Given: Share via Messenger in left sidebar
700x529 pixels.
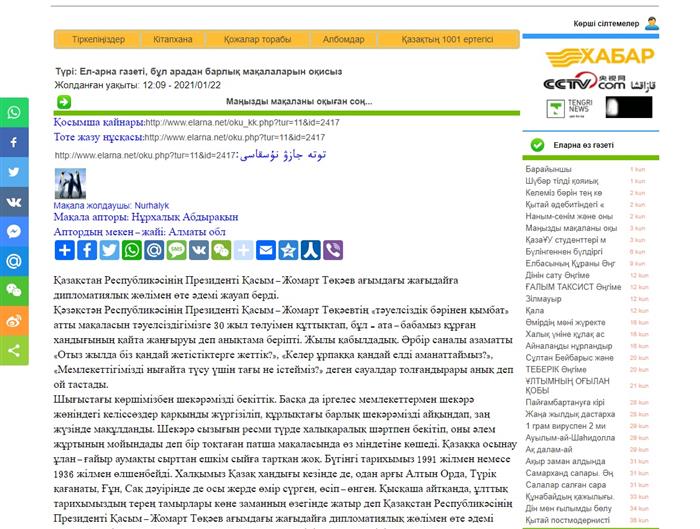Looking at the screenshot, I should coord(14,232).
